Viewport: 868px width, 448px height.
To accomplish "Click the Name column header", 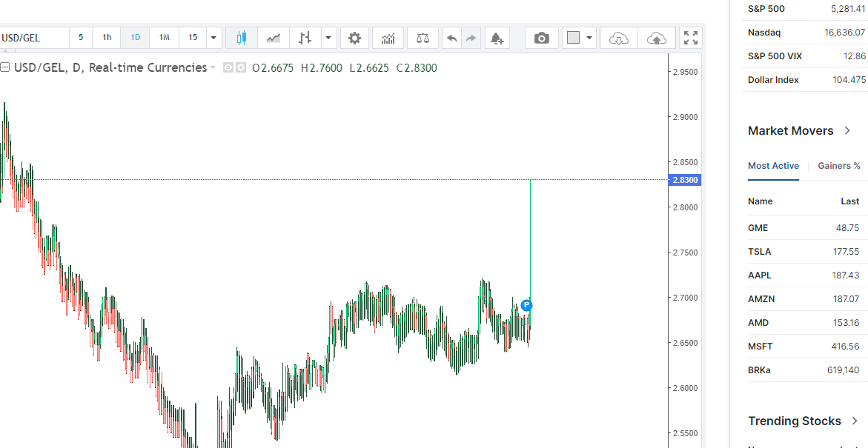I will 760,201.
